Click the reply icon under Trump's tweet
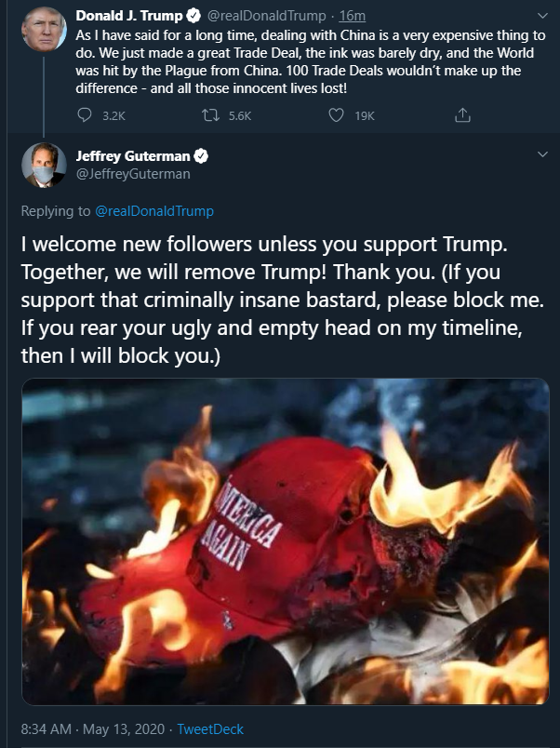Screen dimensions: 560x748 point(85,115)
